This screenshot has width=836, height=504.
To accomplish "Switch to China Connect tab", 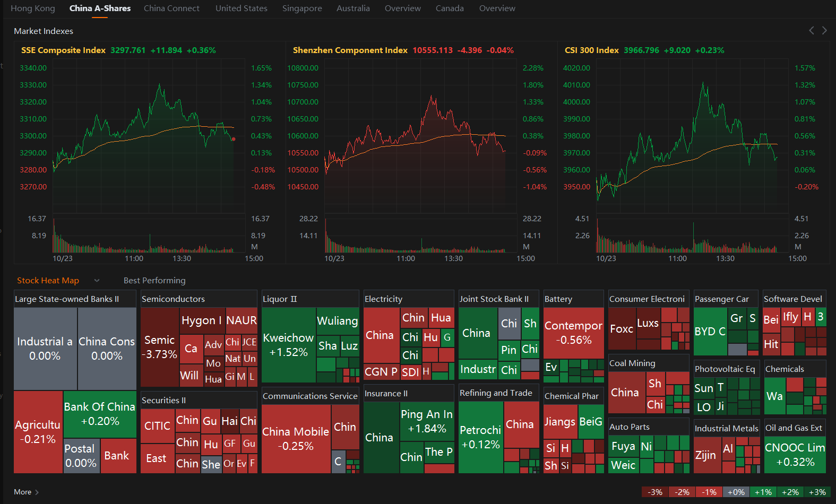I will point(171,8).
